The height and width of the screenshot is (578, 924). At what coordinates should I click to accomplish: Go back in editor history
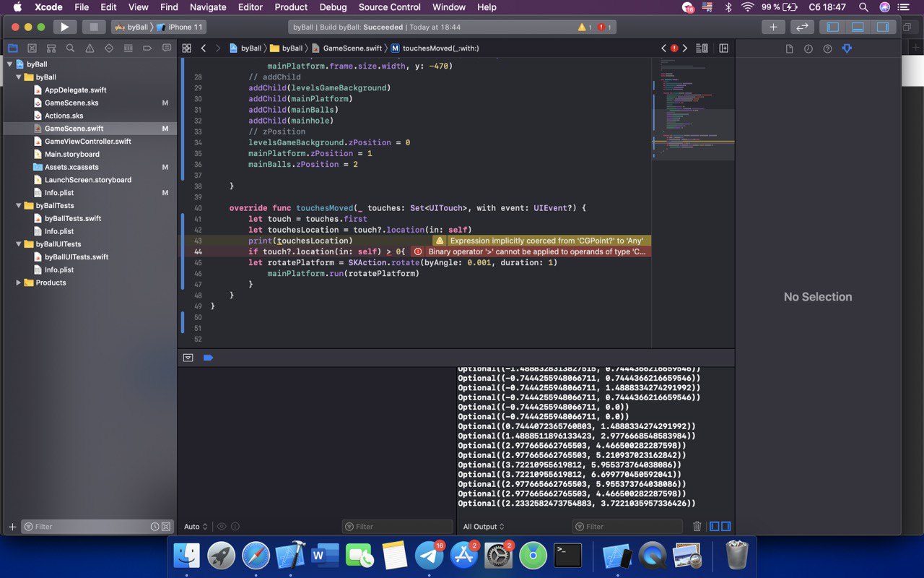coord(204,48)
